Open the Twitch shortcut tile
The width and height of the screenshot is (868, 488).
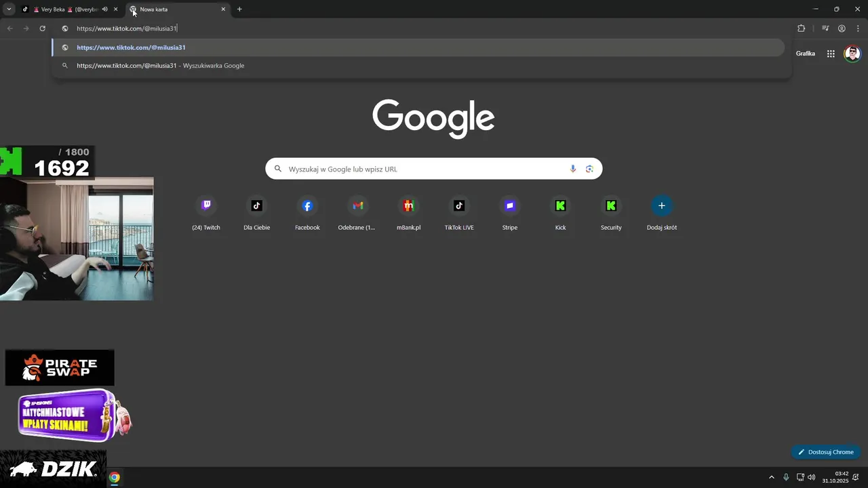pyautogui.click(x=206, y=213)
